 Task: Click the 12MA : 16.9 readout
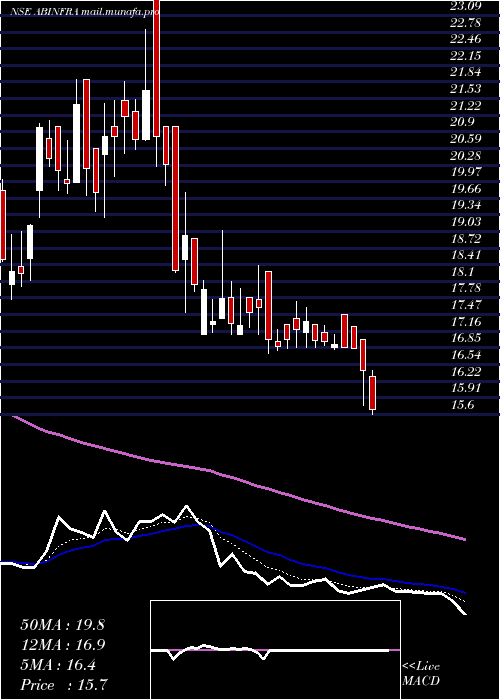pos(62,645)
